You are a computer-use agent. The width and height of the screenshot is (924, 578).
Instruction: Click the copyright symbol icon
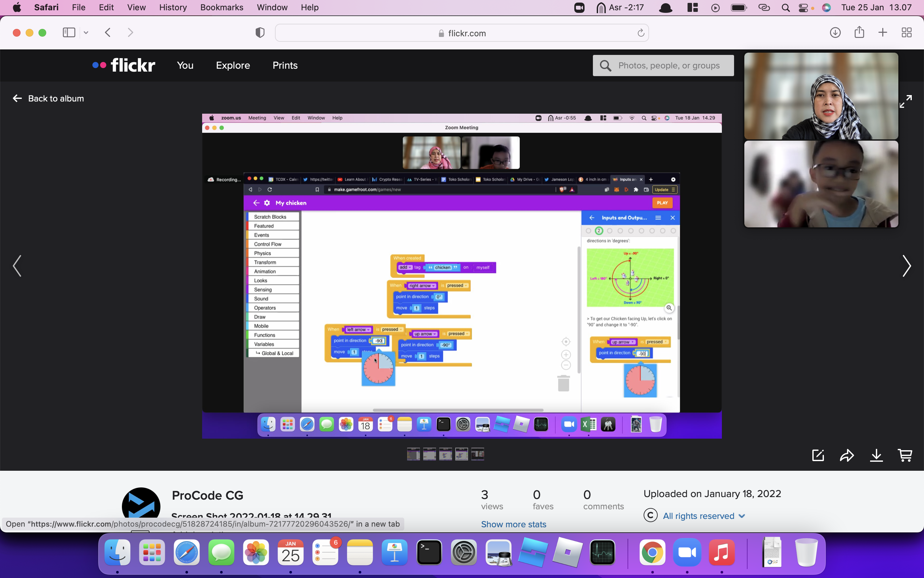coord(650,515)
